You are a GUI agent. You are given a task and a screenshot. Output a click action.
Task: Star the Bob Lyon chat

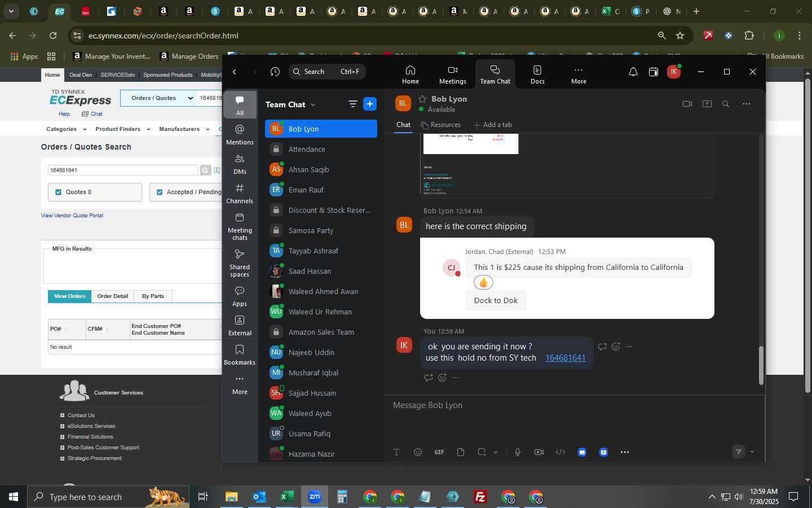[422, 99]
